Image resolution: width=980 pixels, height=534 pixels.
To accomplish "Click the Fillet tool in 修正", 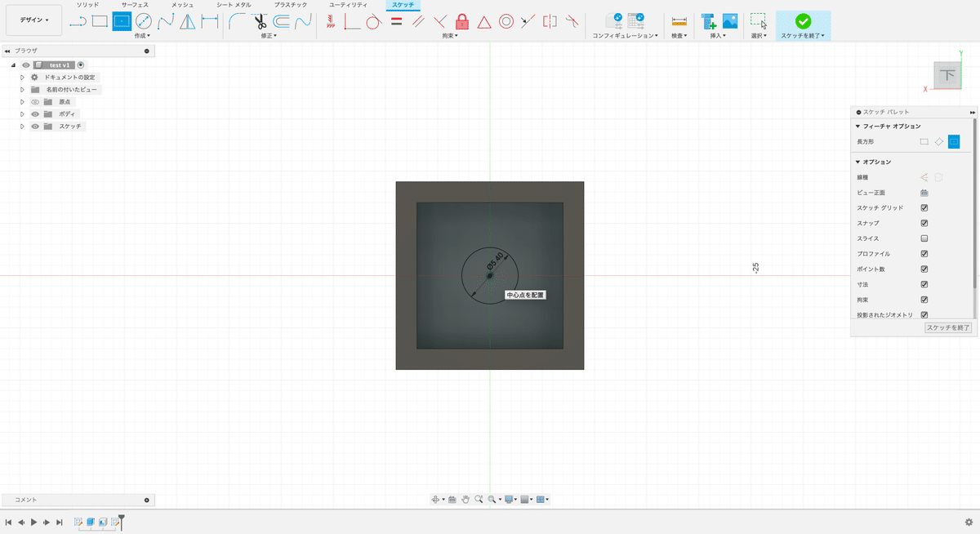I will (x=237, y=21).
